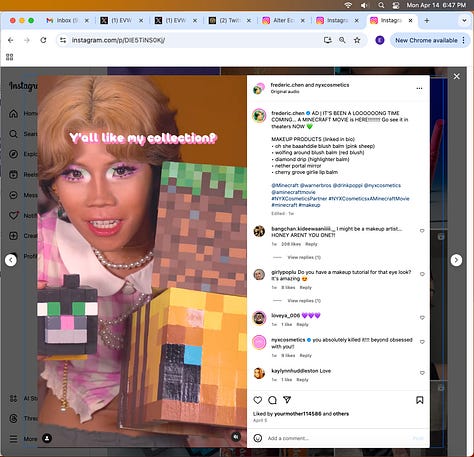Like the loveya_006 comment

[x=422, y=318]
